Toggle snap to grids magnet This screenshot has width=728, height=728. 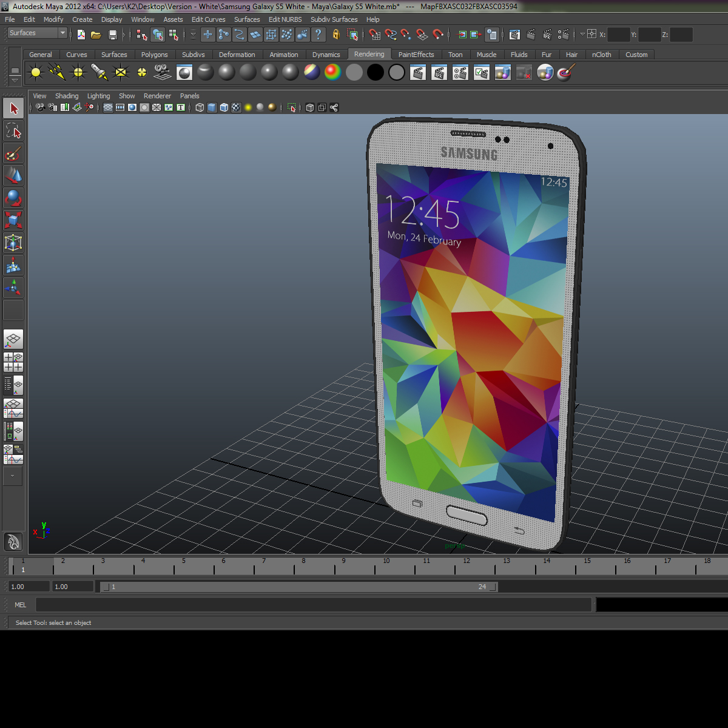click(376, 35)
